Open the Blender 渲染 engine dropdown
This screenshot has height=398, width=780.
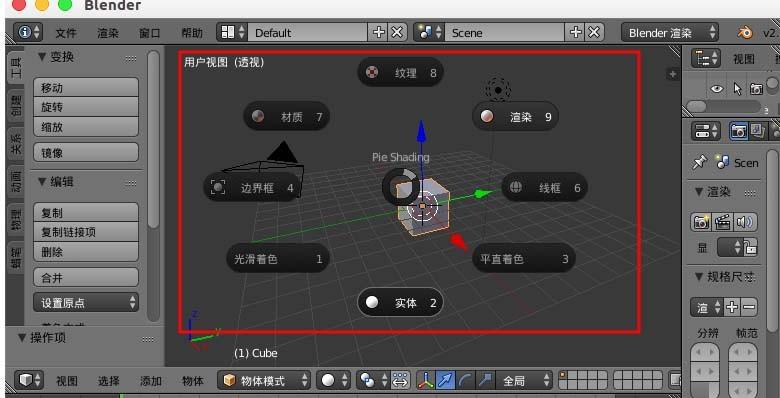670,33
